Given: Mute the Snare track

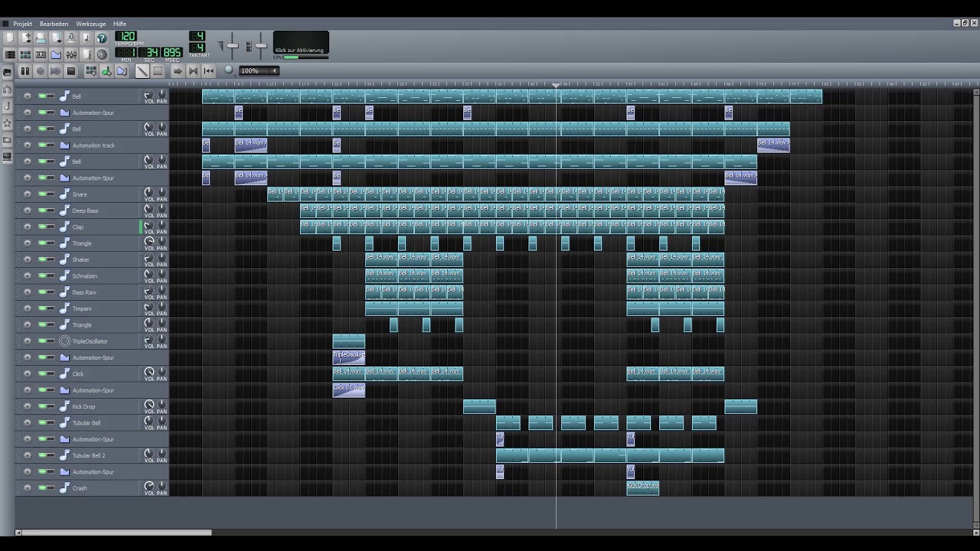Looking at the screenshot, I should click(41, 194).
